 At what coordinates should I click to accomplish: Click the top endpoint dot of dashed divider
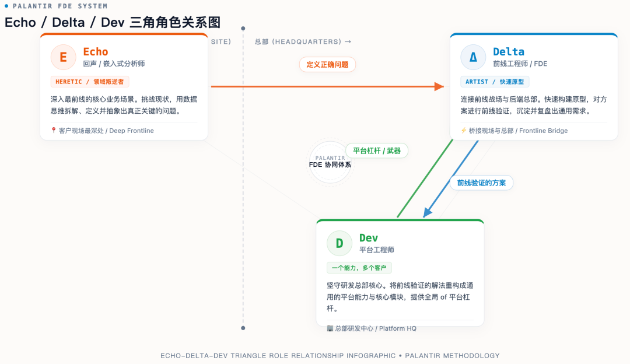point(243,29)
